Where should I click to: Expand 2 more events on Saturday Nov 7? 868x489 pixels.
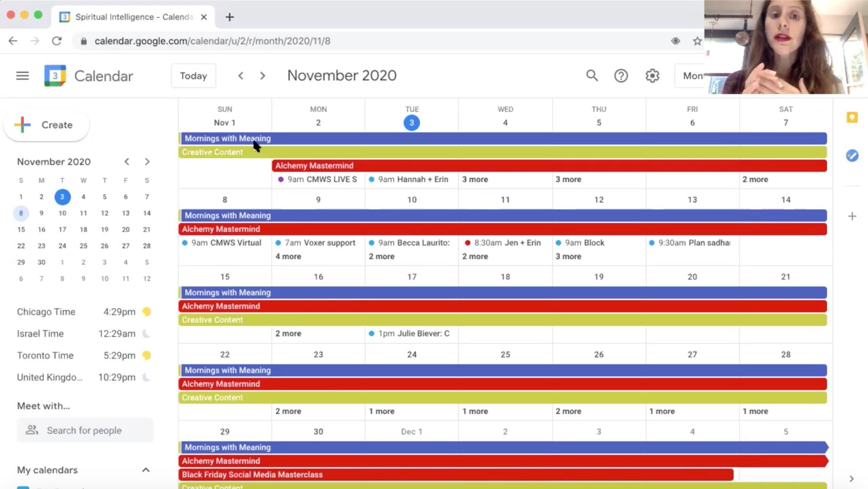(x=755, y=179)
